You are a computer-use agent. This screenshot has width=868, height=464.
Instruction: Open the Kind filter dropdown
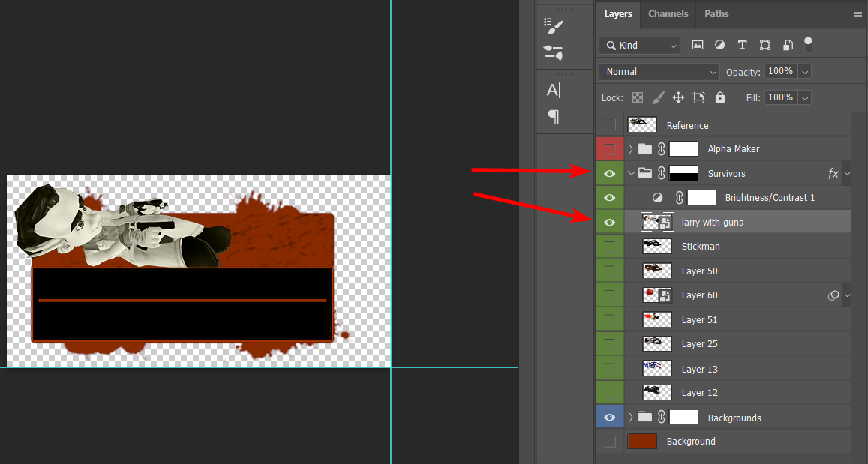click(639, 45)
